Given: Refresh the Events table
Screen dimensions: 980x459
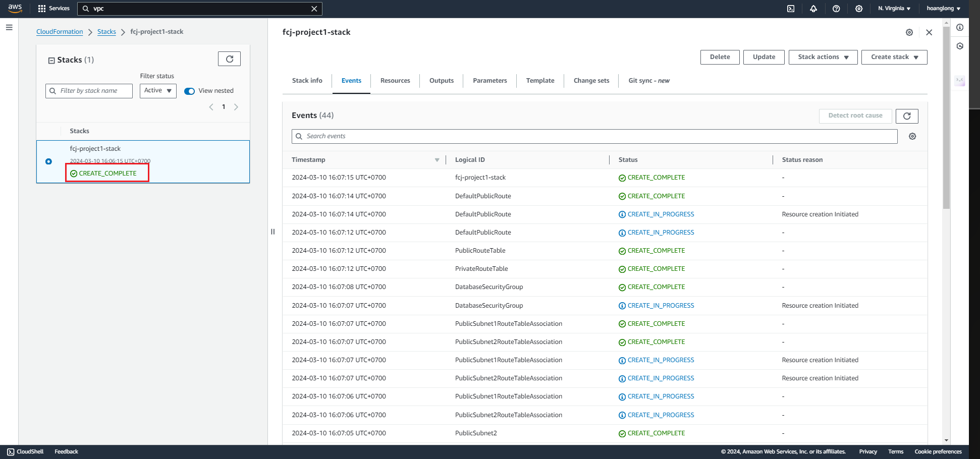Looking at the screenshot, I should click(x=906, y=116).
